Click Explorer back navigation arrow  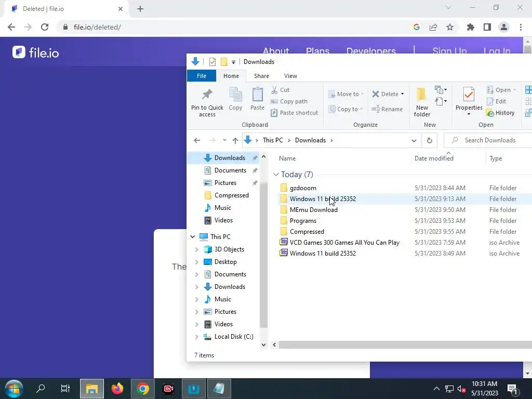pyautogui.click(x=197, y=140)
